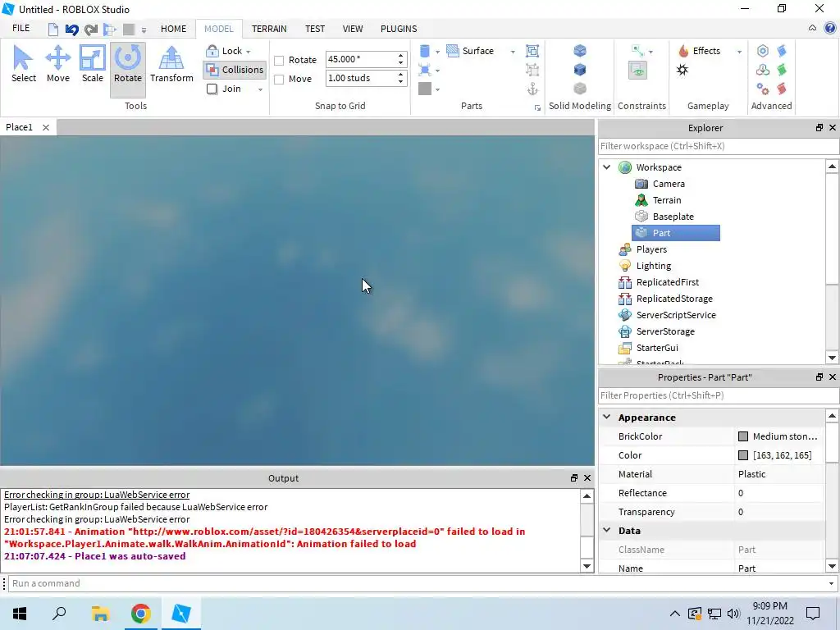The height and width of the screenshot is (630, 840).
Task: Click the Color property swatch
Action: coord(743,454)
